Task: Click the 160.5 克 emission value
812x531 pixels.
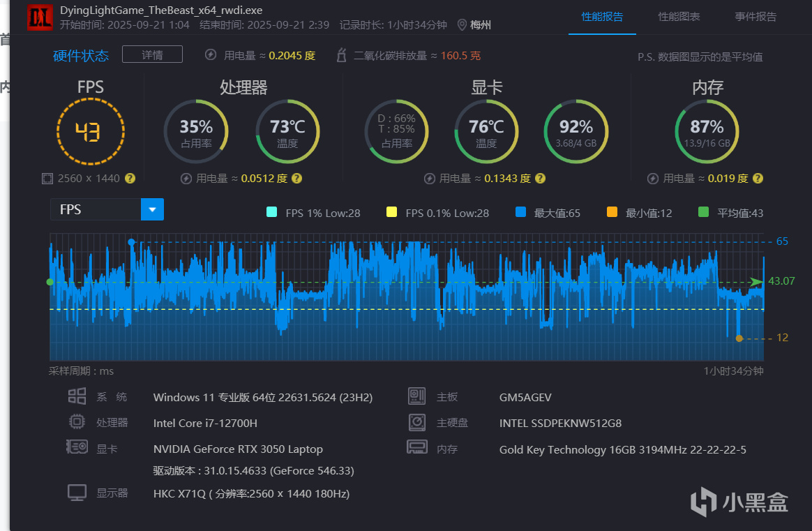Action: click(460, 55)
